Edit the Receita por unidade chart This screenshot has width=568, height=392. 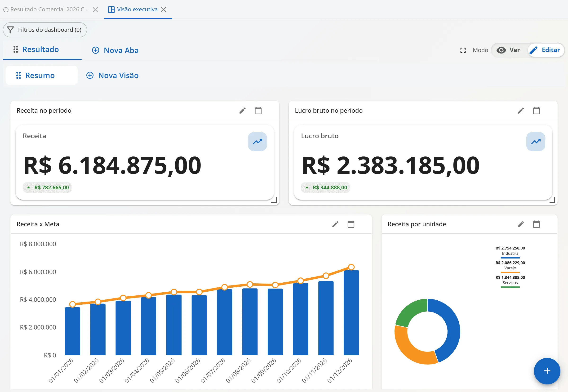coord(521,224)
